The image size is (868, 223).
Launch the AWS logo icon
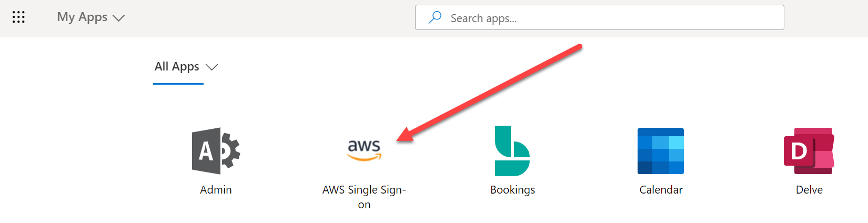(x=364, y=149)
